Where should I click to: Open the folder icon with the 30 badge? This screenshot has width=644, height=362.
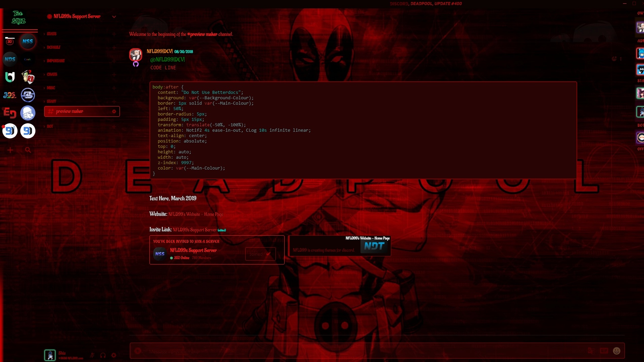(10, 41)
